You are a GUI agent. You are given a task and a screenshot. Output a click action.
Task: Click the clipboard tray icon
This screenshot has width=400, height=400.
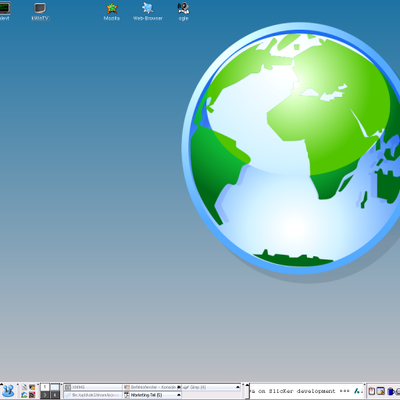pyautogui.click(x=372, y=391)
